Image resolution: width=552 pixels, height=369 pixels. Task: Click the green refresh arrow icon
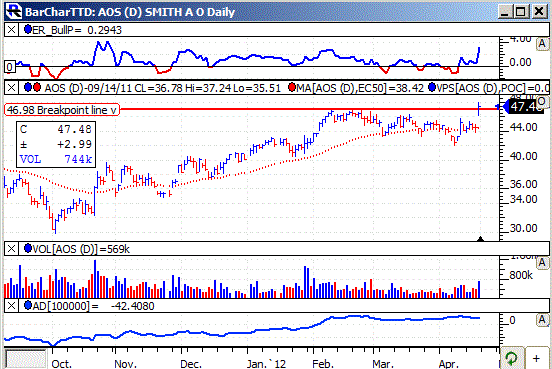511,358
